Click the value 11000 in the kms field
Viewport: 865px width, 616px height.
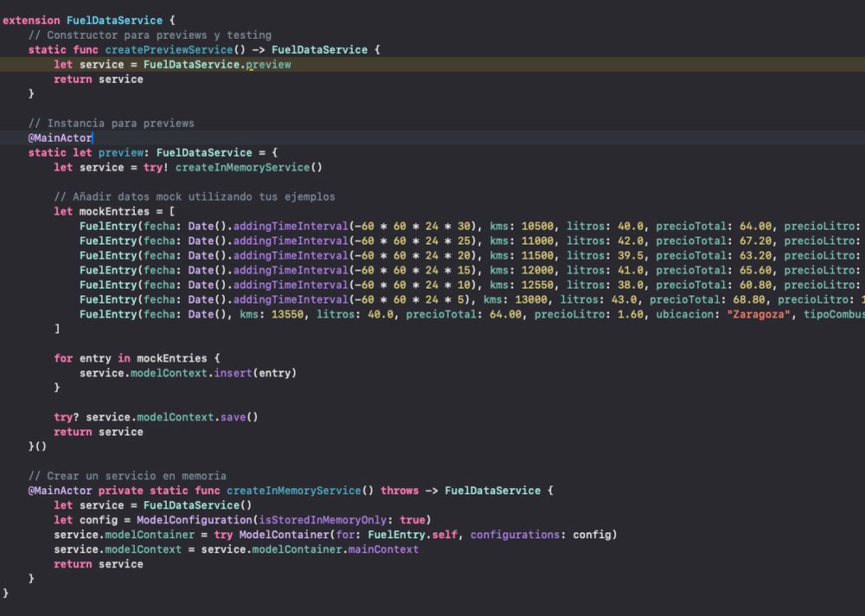pos(537,241)
